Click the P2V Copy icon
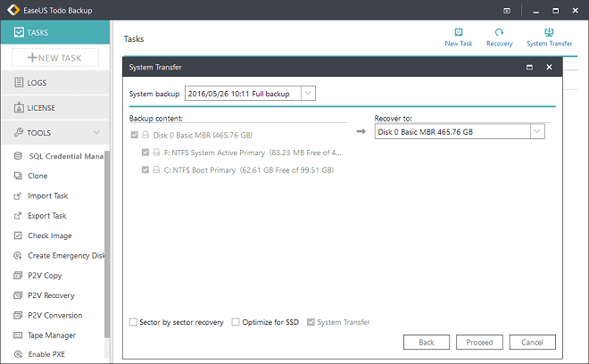 pos(18,276)
